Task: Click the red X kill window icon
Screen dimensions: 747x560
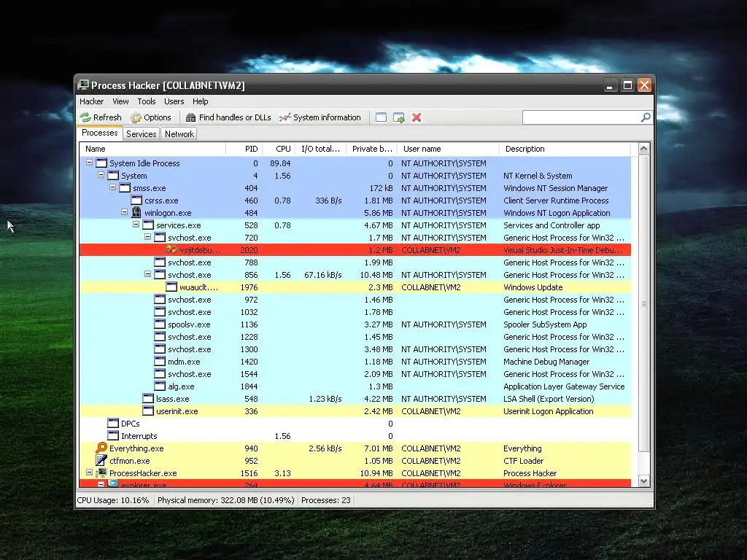Action: pyautogui.click(x=417, y=117)
